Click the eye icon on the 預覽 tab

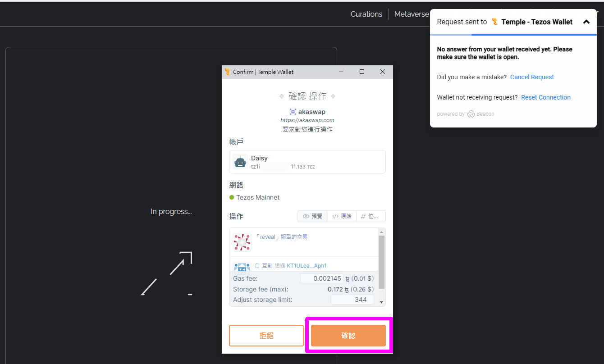click(x=306, y=216)
